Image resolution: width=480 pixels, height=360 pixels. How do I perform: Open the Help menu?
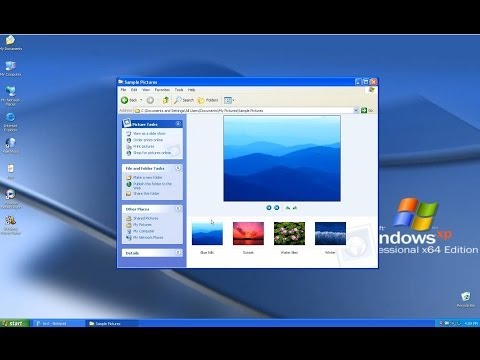(x=191, y=90)
